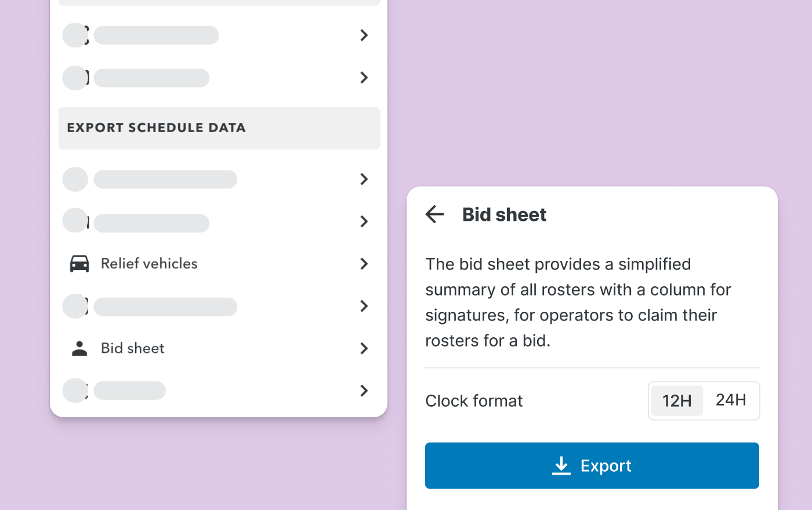Switch clock format to 24H
The image size is (812, 510).
point(731,400)
